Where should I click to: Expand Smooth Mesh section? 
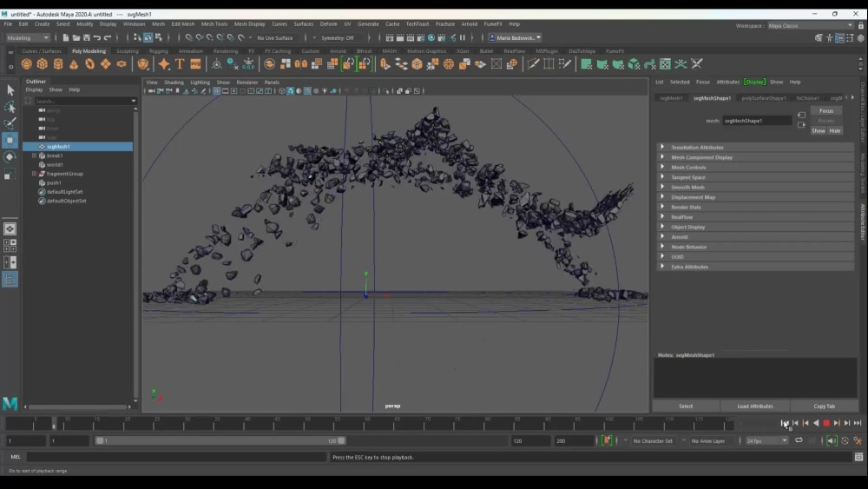pyautogui.click(x=662, y=188)
